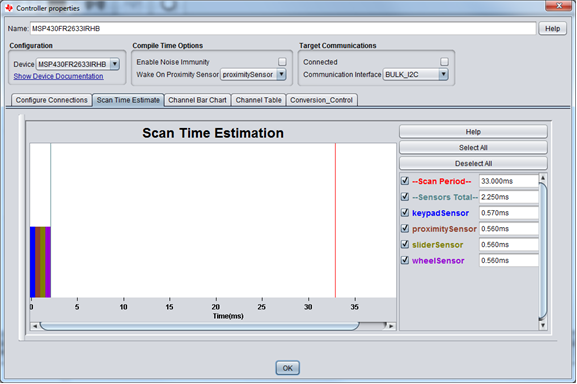Viewport: 577px width, 384px height.
Task: Click sensor list scrollbar up arrow
Action: pyautogui.click(x=543, y=178)
